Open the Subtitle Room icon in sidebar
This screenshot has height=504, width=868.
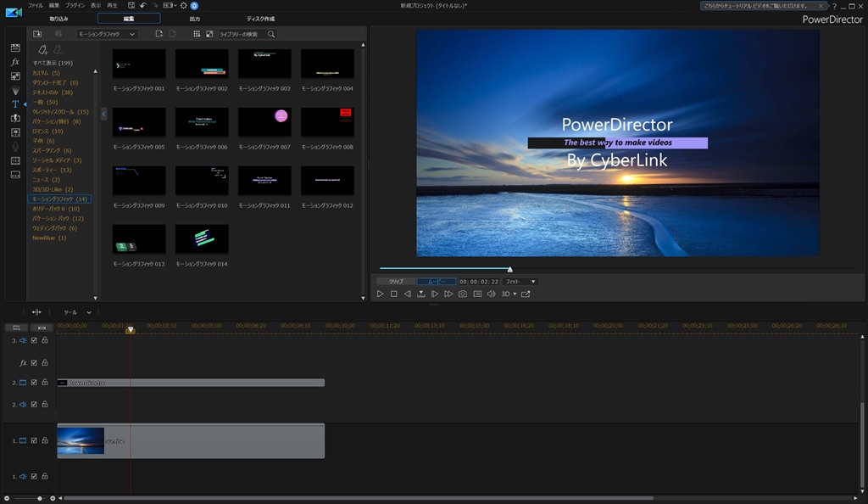(x=15, y=175)
